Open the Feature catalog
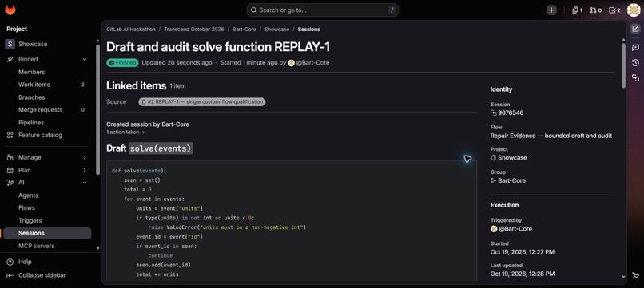644x288 pixels. coord(40,135)
